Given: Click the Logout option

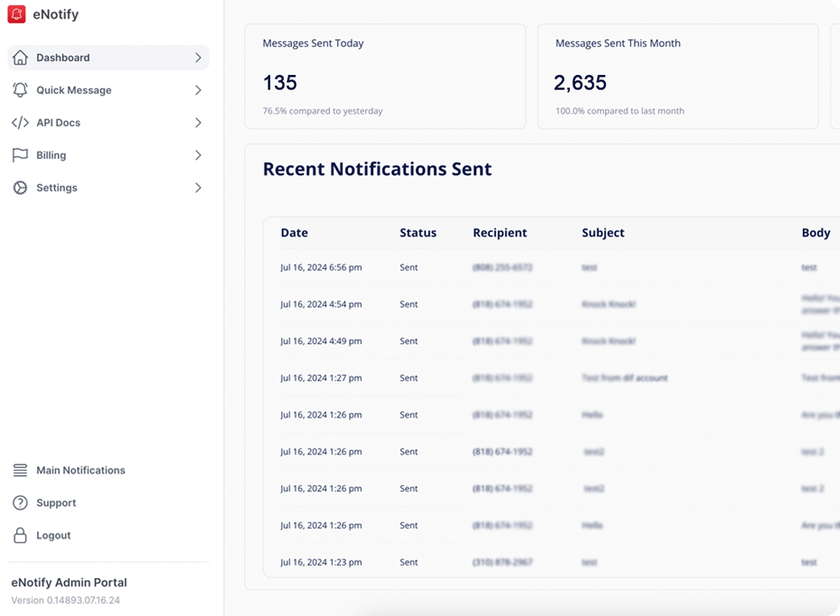Looking at the screenshot, I should (54, 535).
